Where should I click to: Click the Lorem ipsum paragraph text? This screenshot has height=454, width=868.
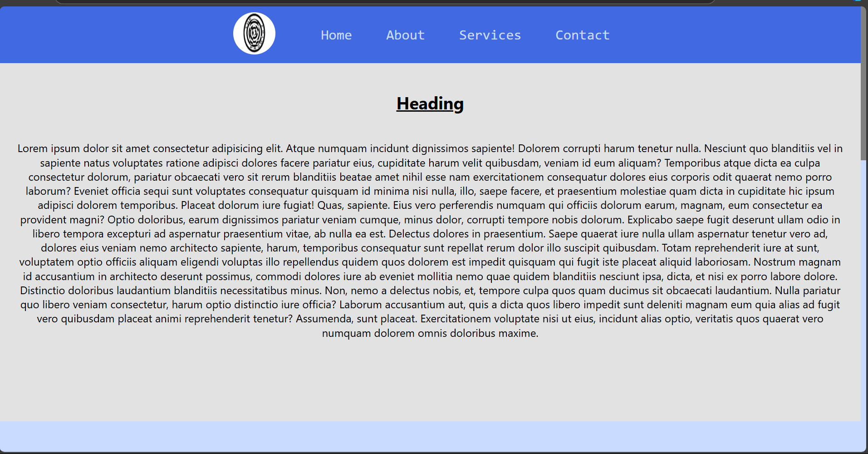(430, 241)
